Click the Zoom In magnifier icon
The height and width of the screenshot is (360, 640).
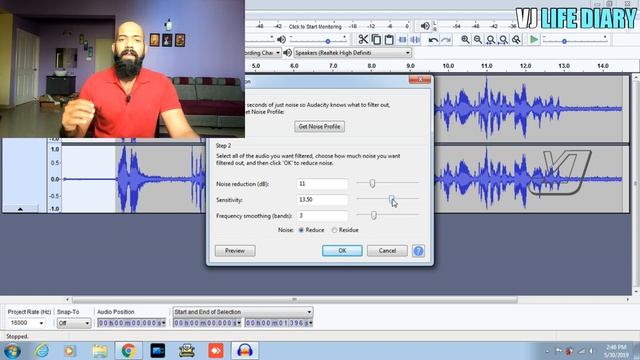point(465,40)
